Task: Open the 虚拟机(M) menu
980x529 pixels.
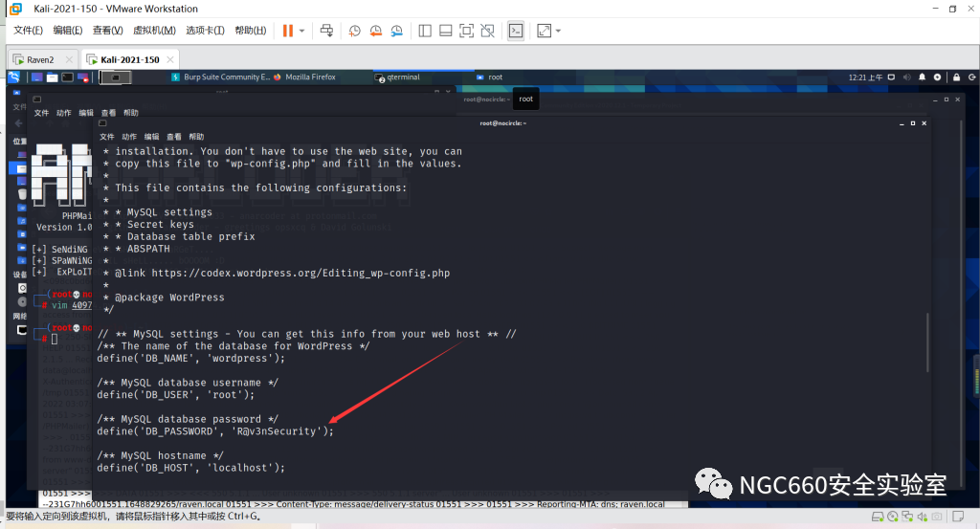Action: point(154,31)
